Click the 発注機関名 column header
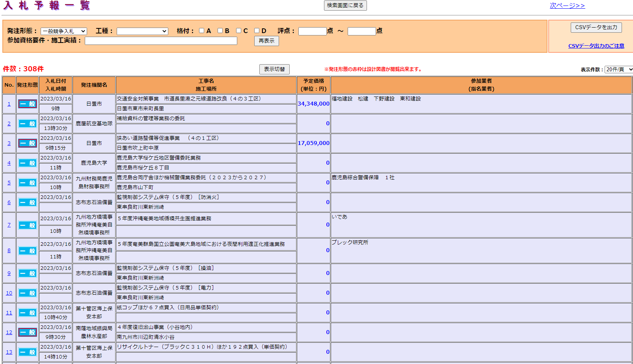Image resolution: width=633 pixels, height=364 pixels. [94, 85]
